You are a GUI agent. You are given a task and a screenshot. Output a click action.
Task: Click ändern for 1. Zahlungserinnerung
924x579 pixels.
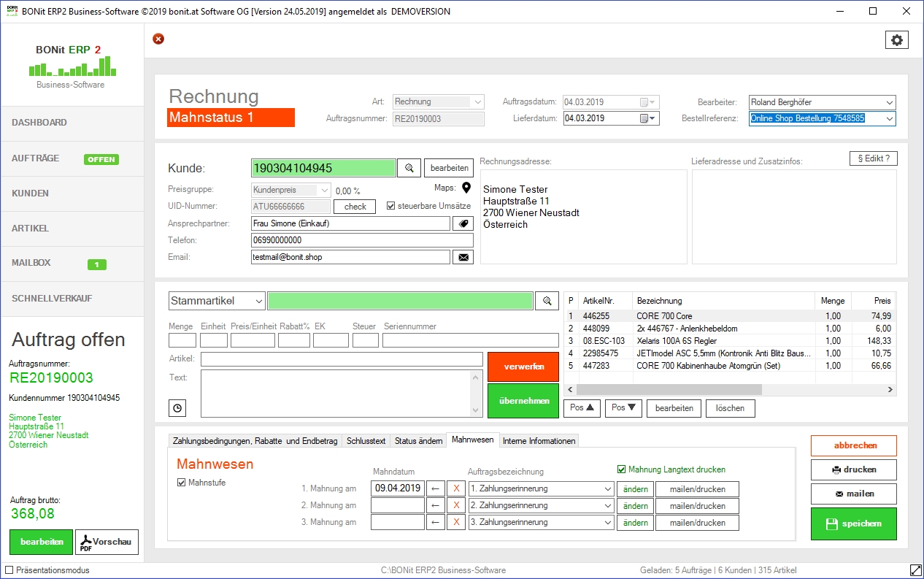(x=635, y=488)
